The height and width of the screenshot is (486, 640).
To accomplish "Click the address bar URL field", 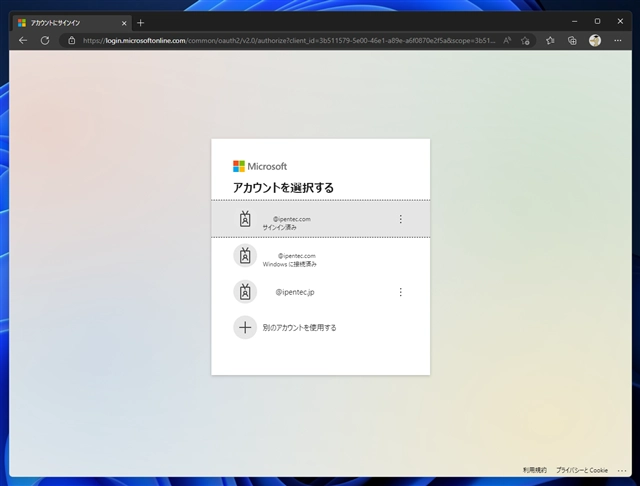I will pos(289,40).
